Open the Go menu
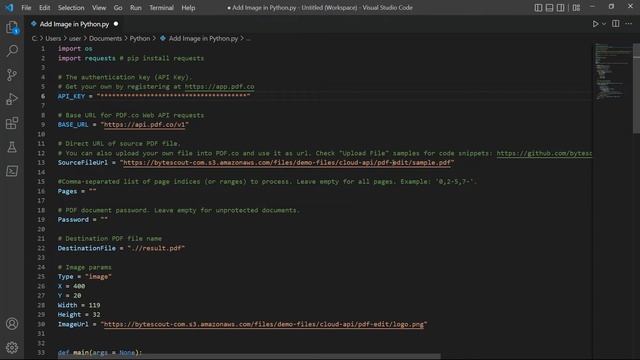Screen dimensions: 640x360 pos(118,8)
